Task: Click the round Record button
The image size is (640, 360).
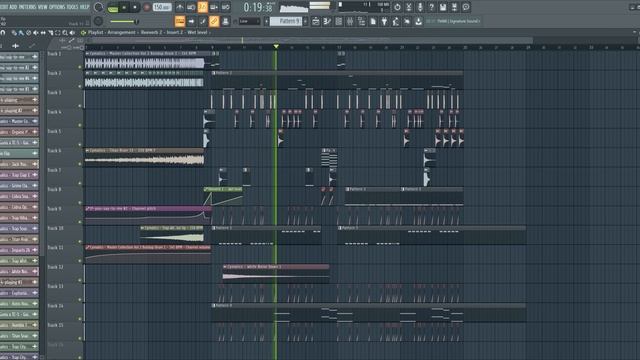Action: [146, 7]
